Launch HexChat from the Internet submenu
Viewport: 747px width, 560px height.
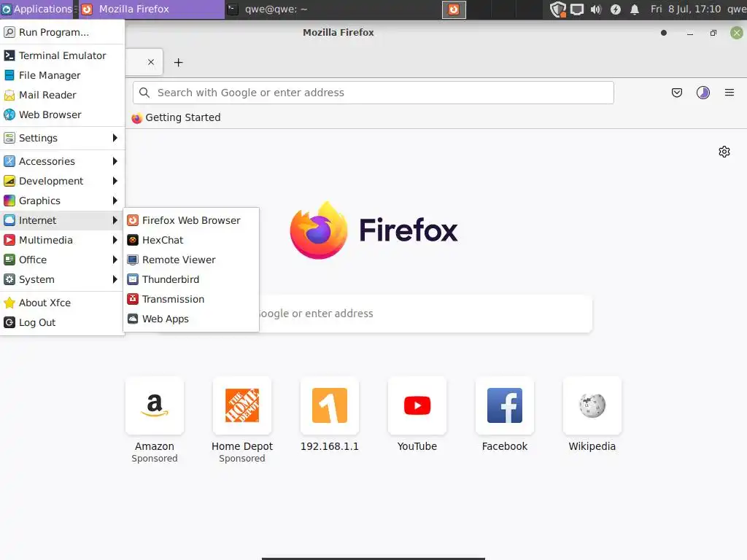point(191,240)
